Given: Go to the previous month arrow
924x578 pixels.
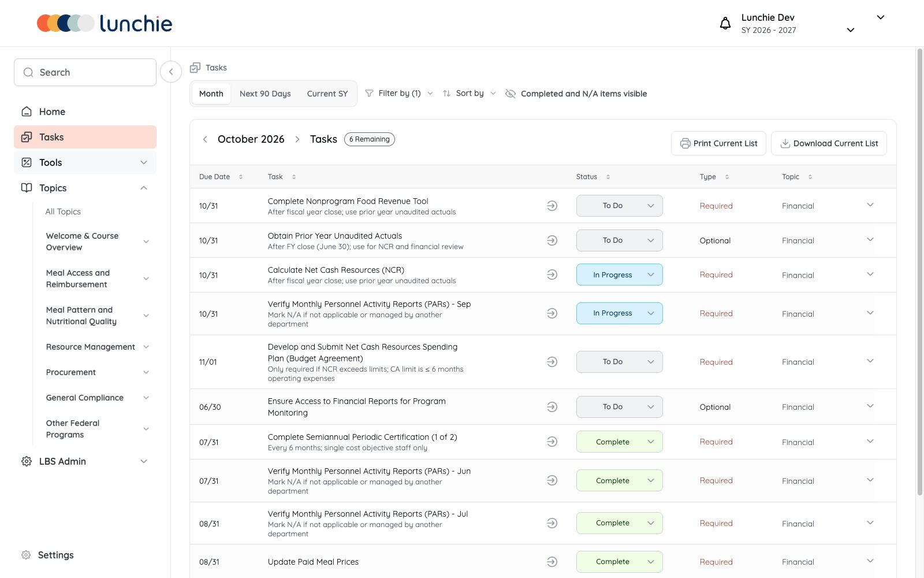Looking at the screenshot, I should point(205,139).
